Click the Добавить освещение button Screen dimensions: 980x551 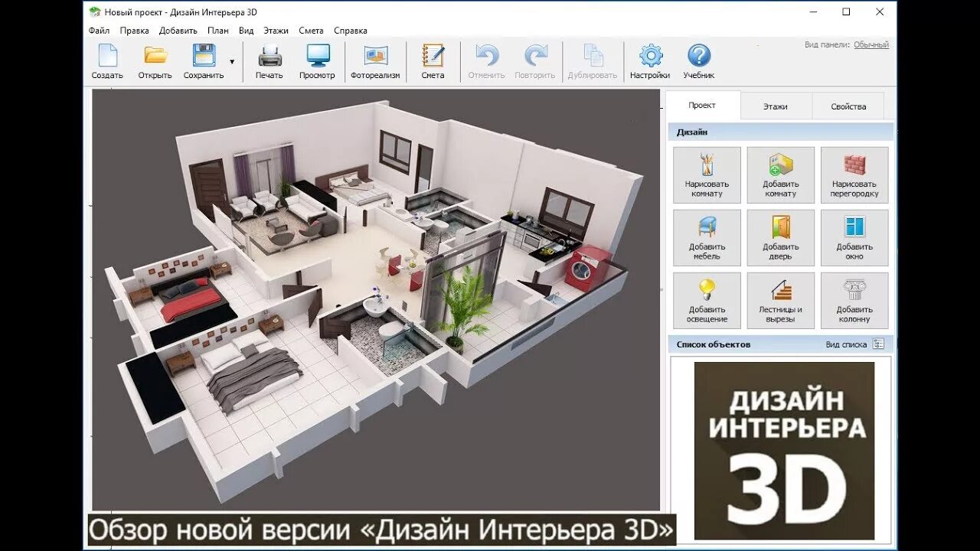pos(707,301)
